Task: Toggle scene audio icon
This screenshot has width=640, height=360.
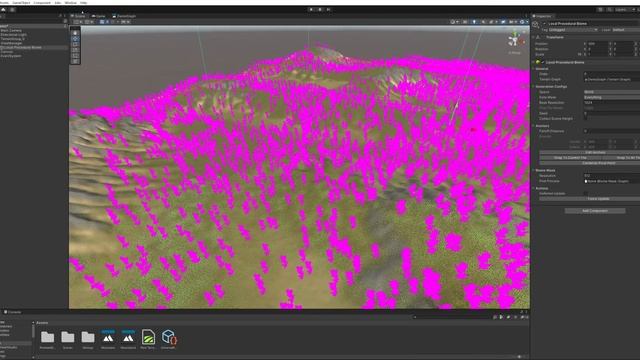Action: [x=484, y=22]
